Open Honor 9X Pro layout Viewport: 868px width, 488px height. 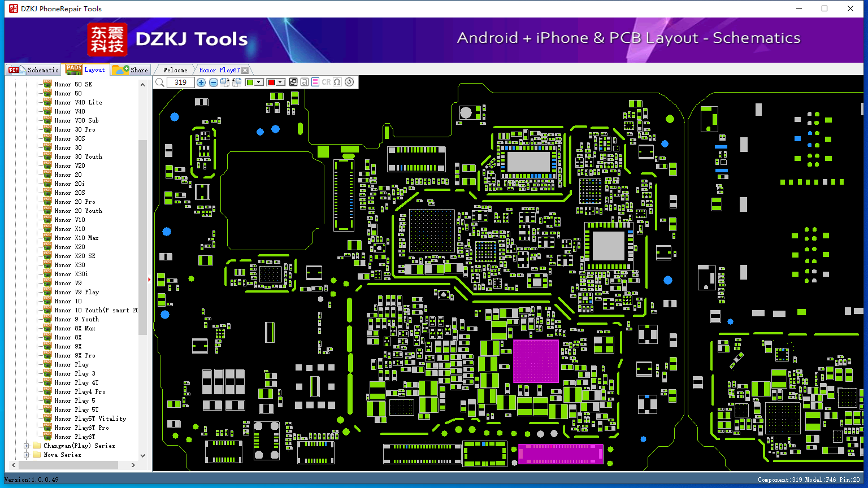pos(75,355)
